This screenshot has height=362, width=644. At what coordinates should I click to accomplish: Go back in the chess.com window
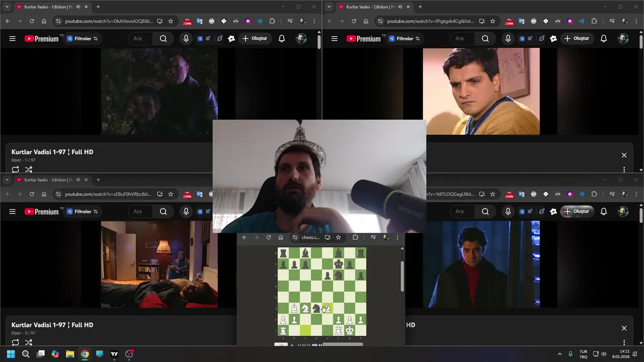(245, 237)
